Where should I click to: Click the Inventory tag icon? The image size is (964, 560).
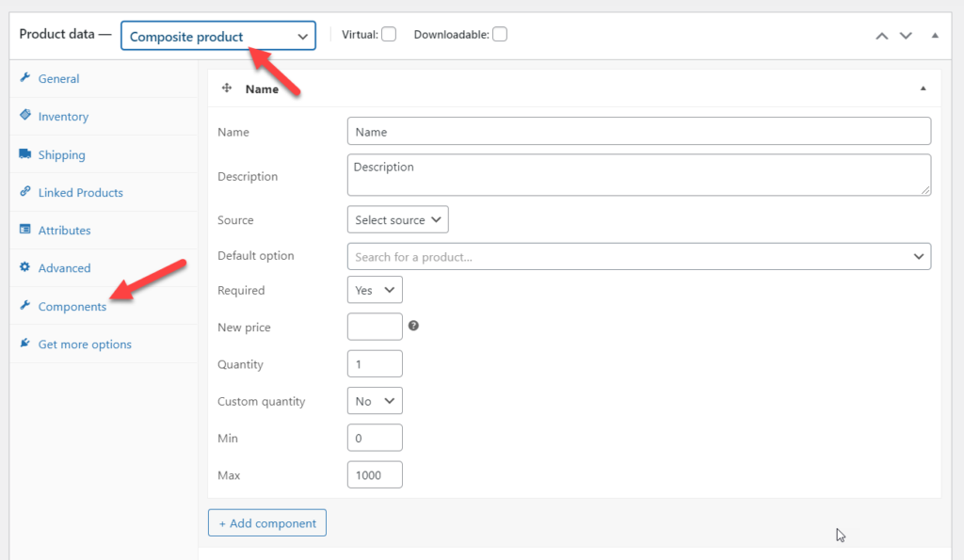click(x=25, y=115)
